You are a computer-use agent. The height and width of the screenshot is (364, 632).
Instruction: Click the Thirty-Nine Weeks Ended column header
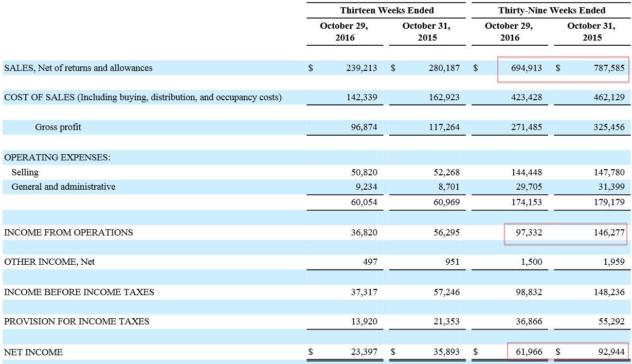point(551,10)
